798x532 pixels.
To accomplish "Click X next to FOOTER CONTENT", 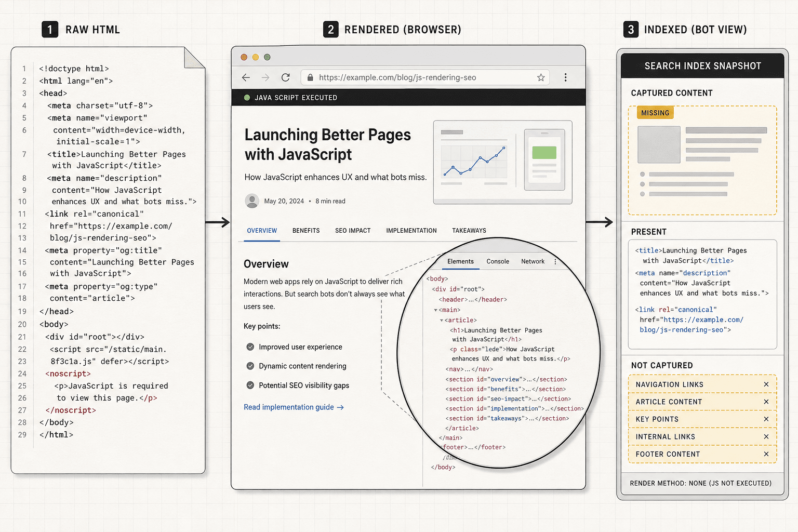I will (766, 454).
